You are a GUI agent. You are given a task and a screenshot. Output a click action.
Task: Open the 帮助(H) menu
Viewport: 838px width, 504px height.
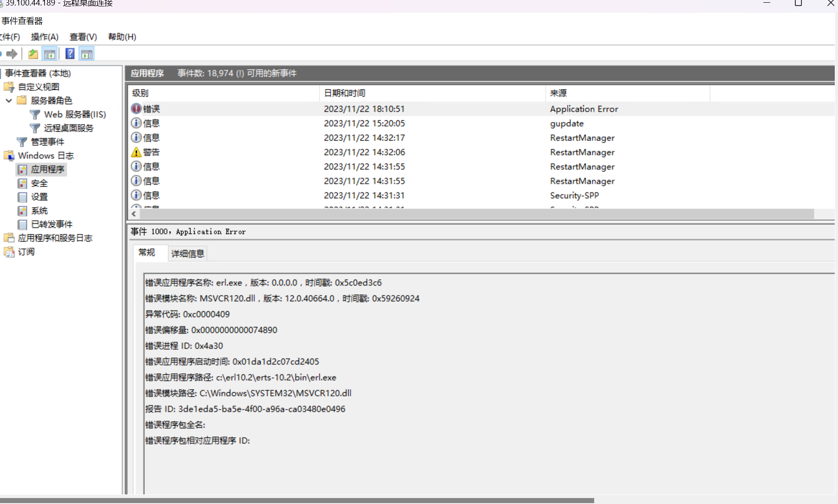click(122, 37)
